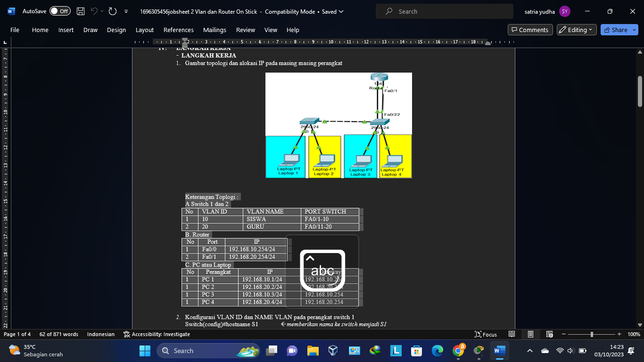Open Windows Start menu

point(145,351)
